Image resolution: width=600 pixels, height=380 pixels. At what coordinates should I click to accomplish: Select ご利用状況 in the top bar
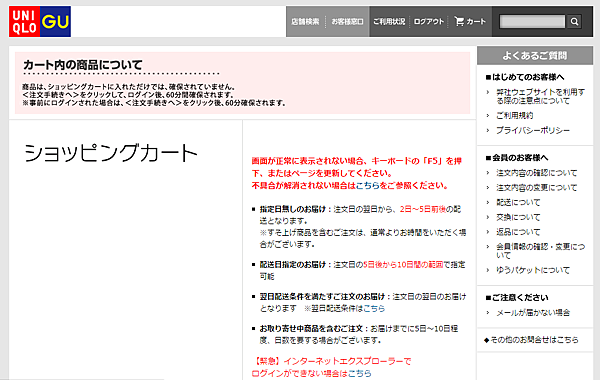tap(389, 21)
